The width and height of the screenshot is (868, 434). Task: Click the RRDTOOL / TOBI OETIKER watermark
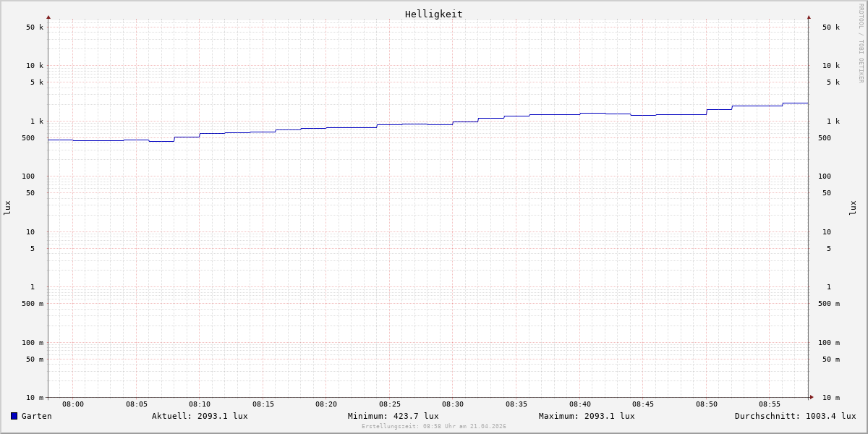[x=861, y=43]
